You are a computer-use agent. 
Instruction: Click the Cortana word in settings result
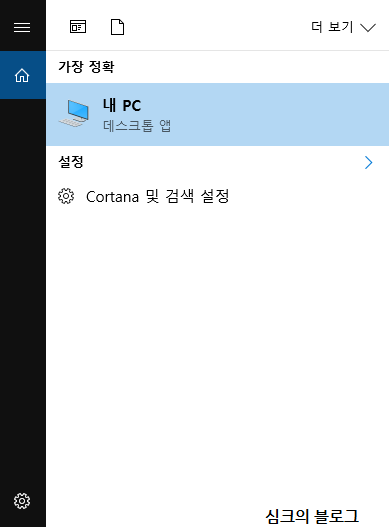[112, 197]
